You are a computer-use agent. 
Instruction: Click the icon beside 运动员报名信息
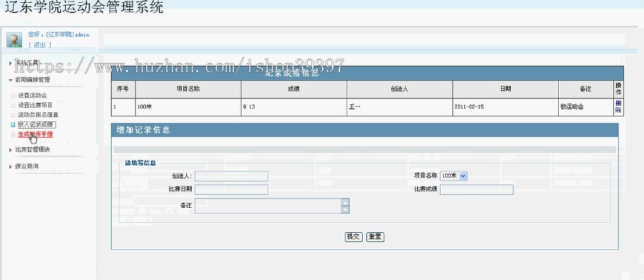[x=13, y=116]
